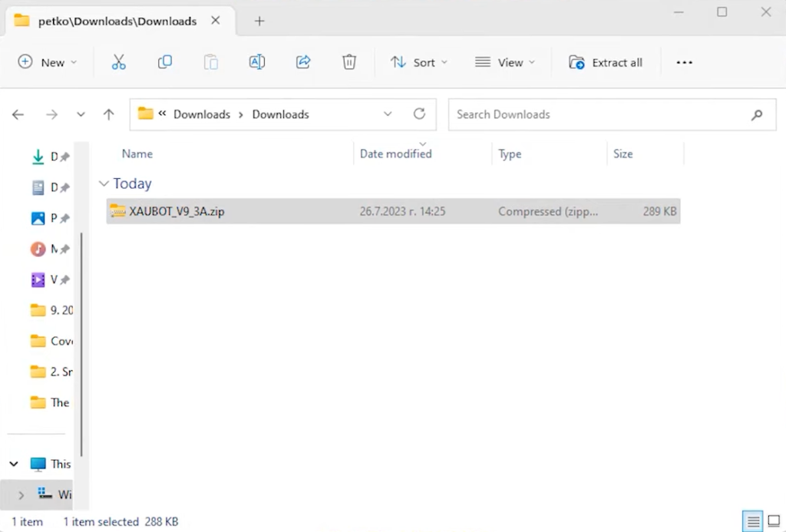Click the Cut scissors icon
The image size is (786, 532).
coord(118,62)
